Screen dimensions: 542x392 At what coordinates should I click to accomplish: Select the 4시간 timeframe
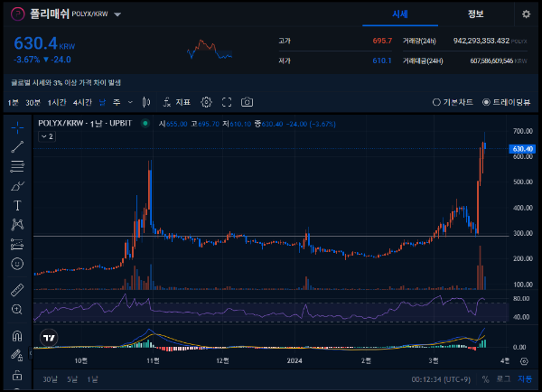[82, 102]
